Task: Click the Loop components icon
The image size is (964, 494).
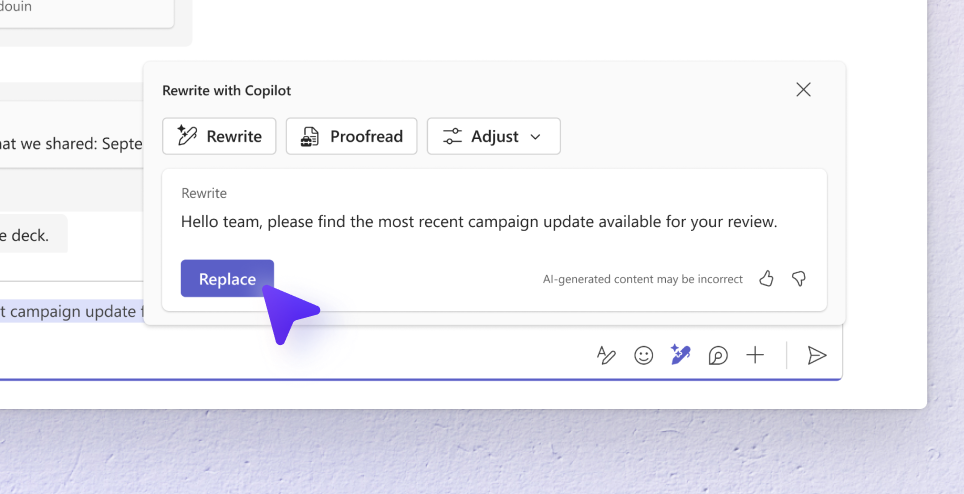Action: coord(718,355)
